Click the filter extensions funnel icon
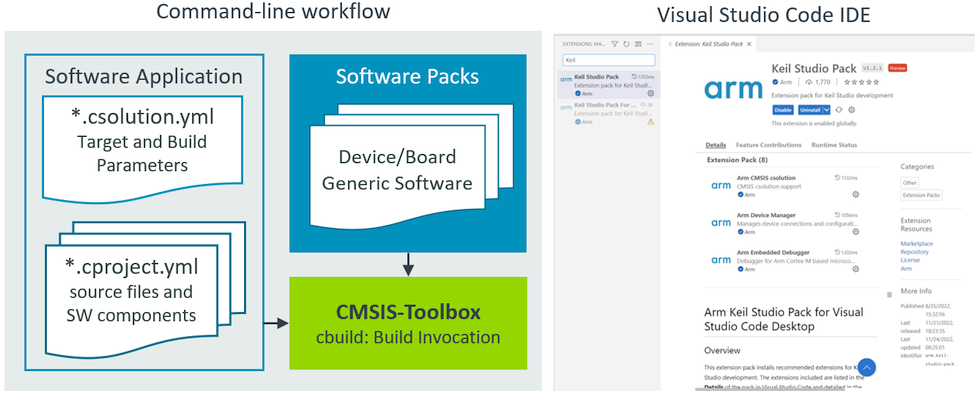980x405 pixels. pyautogui.click(x=615, y=44)
